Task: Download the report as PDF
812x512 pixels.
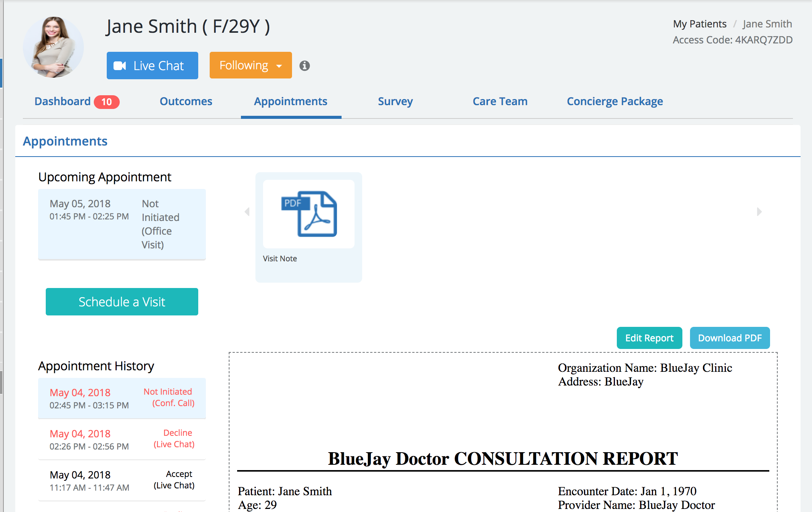Action: click(x=730, y=338)
